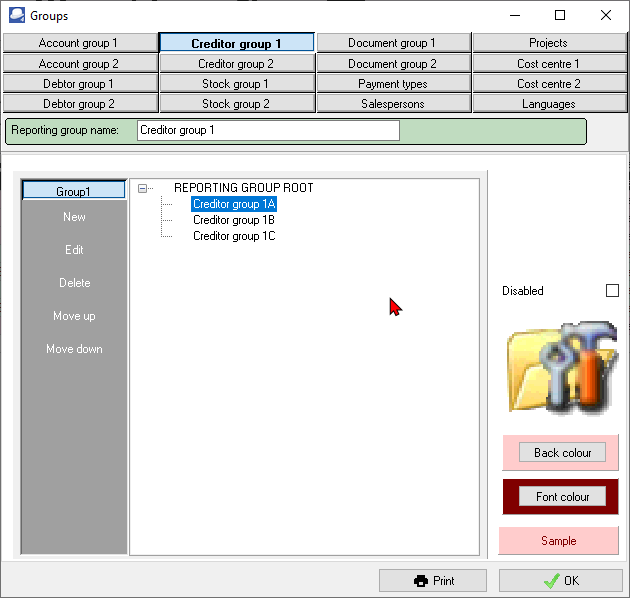Open the Languages tab
This screenshot has width=630, height=598.
549,104
